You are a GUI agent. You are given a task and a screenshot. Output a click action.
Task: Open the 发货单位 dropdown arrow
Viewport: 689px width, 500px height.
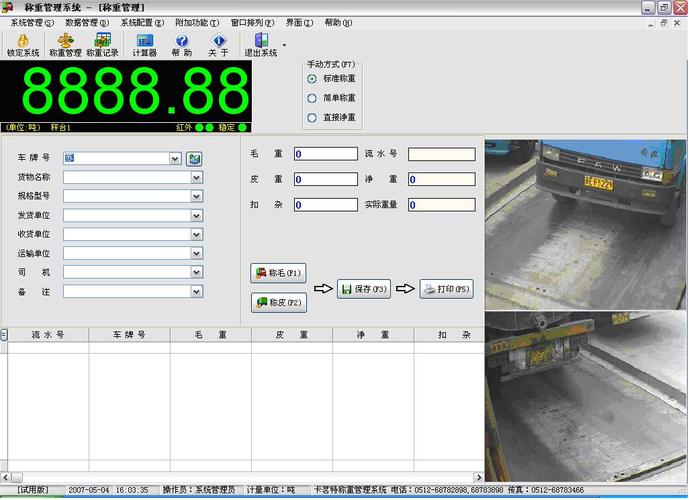[x=197, y=215]
